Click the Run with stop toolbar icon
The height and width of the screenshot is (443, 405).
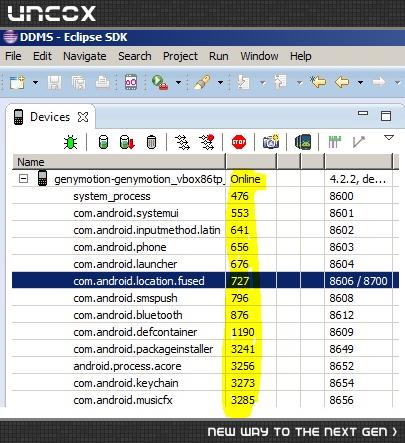pyautogui.click(x=160, y=82)
